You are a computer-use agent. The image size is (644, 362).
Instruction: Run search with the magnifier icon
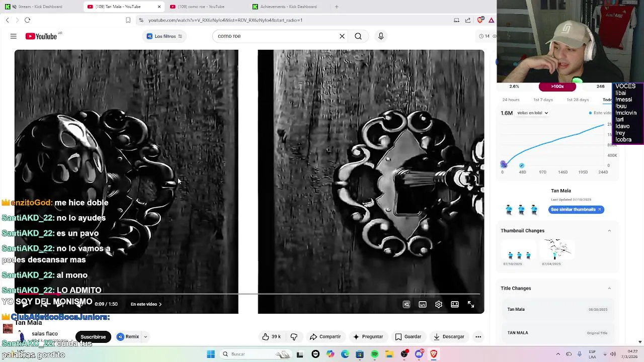tap(358, 36)
